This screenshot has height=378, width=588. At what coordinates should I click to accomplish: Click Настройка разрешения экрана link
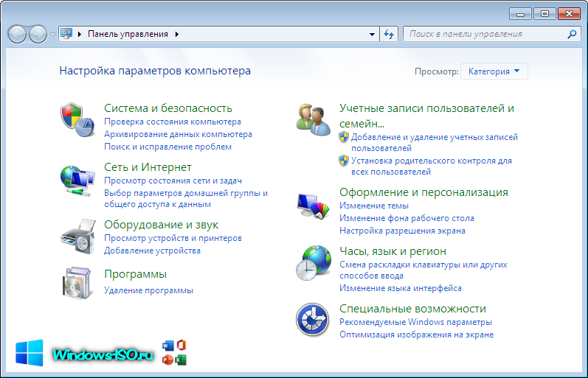(x=402, y=231)
